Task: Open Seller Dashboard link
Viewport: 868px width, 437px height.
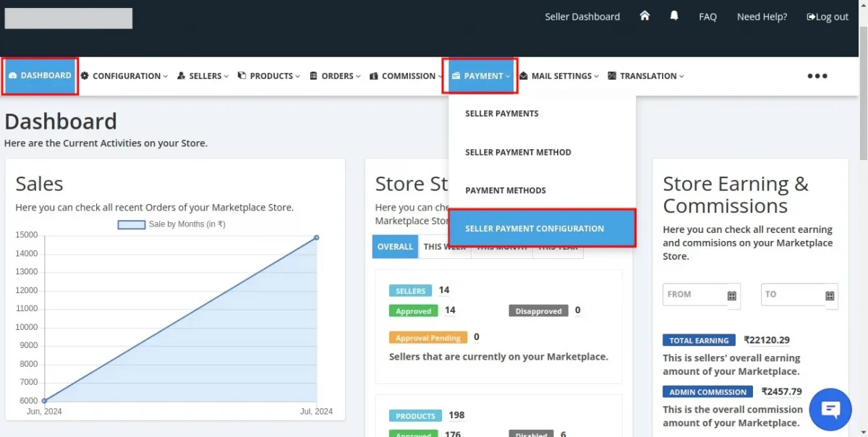Action: pos(582,17)
